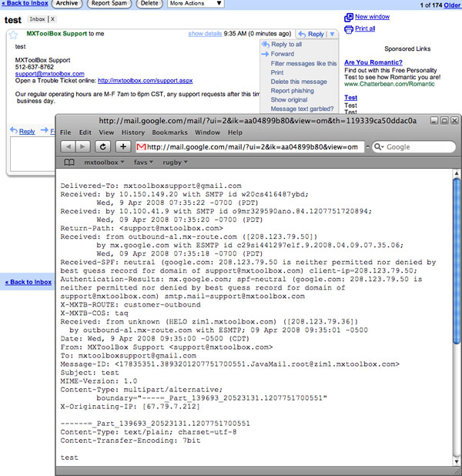This screenshot has width=462, height=476.
Task: Select Show original from reply menu
Action: pos(289,99)
